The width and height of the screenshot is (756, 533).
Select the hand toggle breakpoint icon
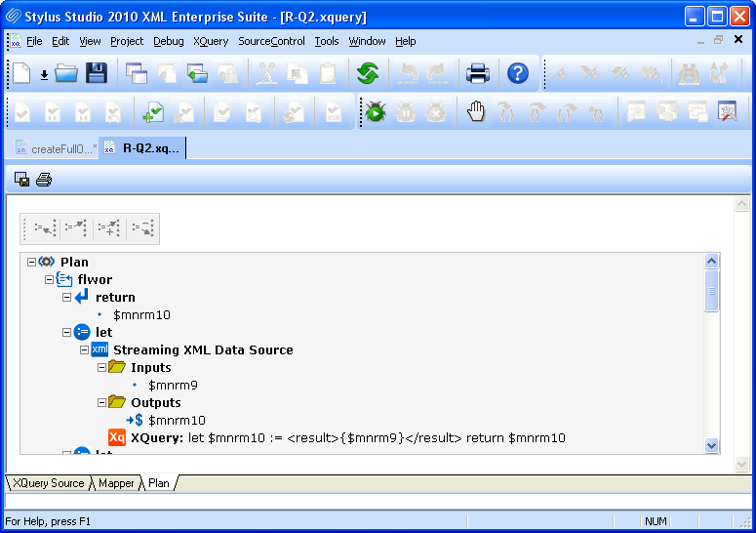[476, 112]
